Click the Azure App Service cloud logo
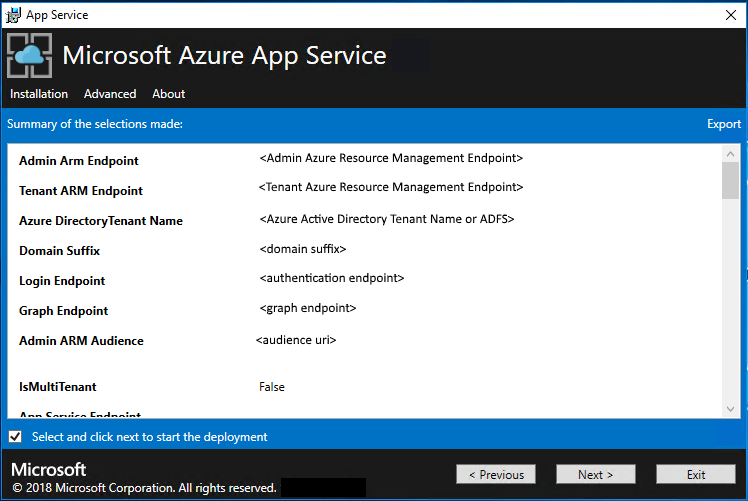Image resolution: width=748 pixels, height=501 pixels. (x=30, y=55)
